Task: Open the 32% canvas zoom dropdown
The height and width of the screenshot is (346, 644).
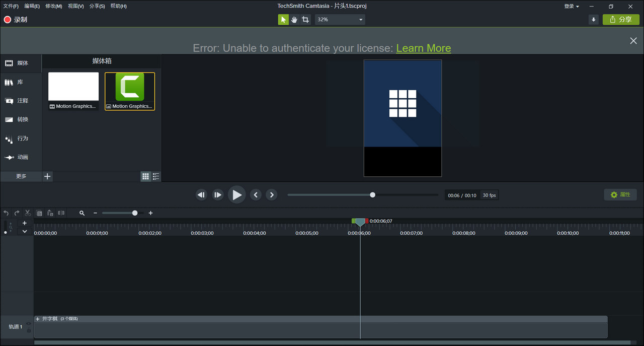Action: [x=340, y=20]
